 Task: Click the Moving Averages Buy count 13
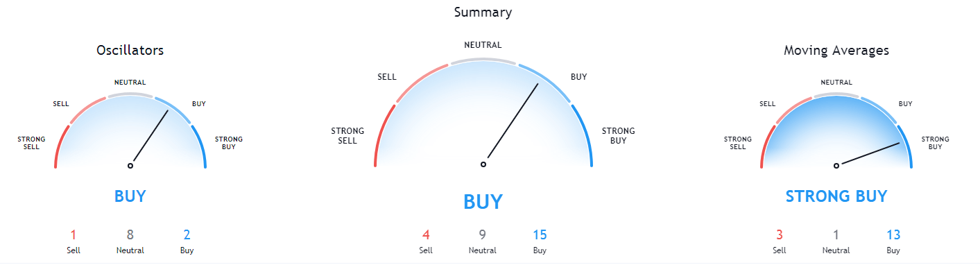point(893,234)
